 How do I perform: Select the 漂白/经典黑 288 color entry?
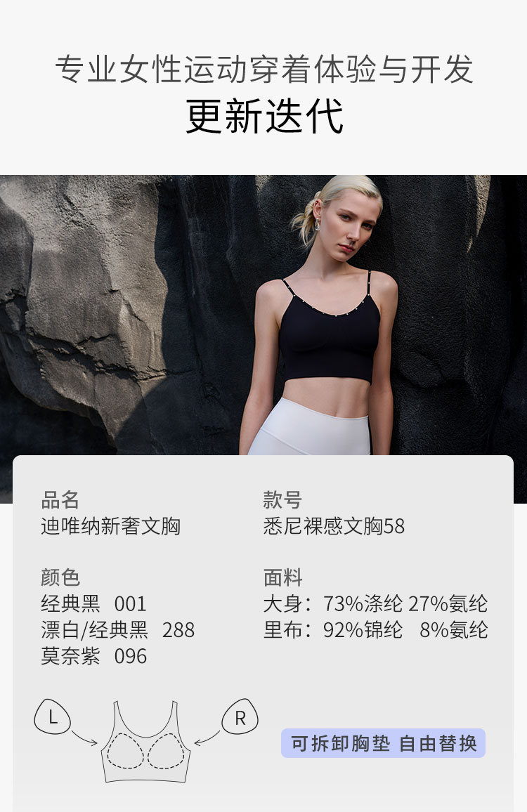point(118,630)
